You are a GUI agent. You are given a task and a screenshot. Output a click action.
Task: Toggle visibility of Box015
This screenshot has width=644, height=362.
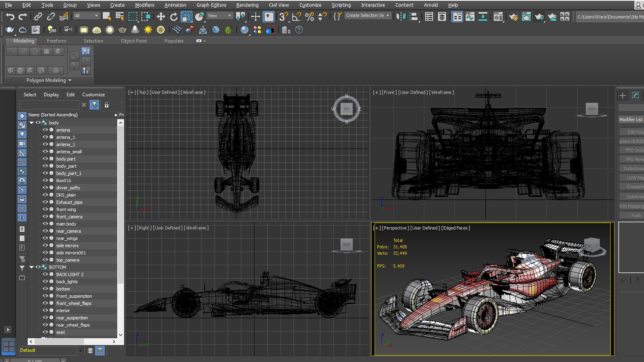point(45,180)
